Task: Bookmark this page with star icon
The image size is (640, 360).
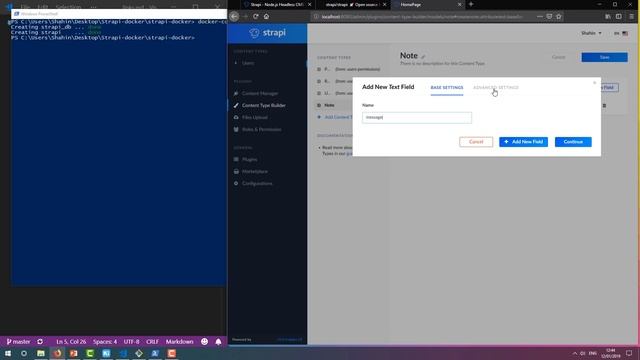Action: click(559, 16)
